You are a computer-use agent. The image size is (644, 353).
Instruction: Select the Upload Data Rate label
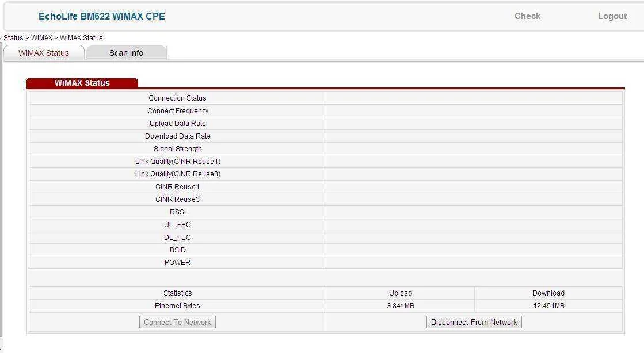pyautogui.click(x=177, y=124)
